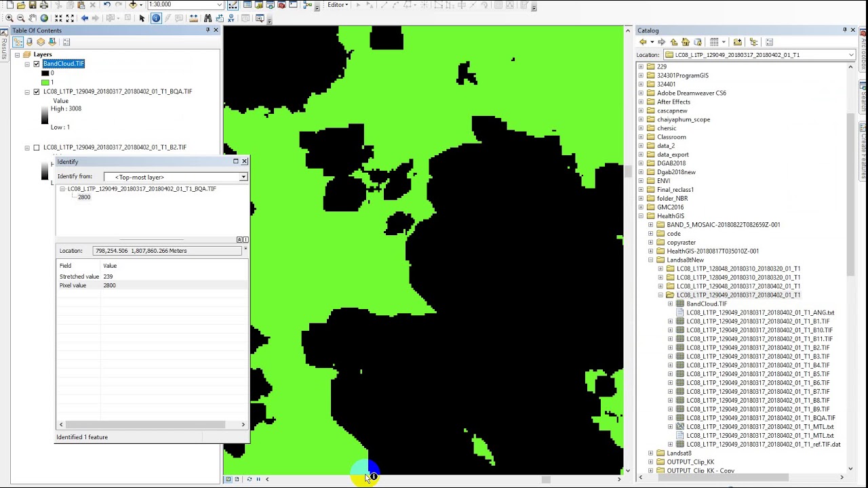The height and width of the screenshot is (488, 868).
Task: Open a map document with the Open icon
Action: pyautogui.click(x=21, y=5)
